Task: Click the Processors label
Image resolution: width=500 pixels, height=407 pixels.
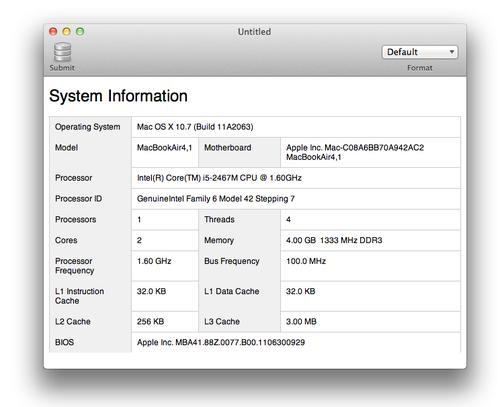Action: click(x=76, y=220)
